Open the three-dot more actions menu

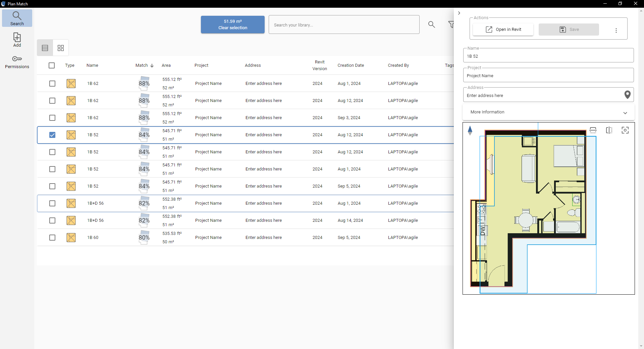(616, 30)
